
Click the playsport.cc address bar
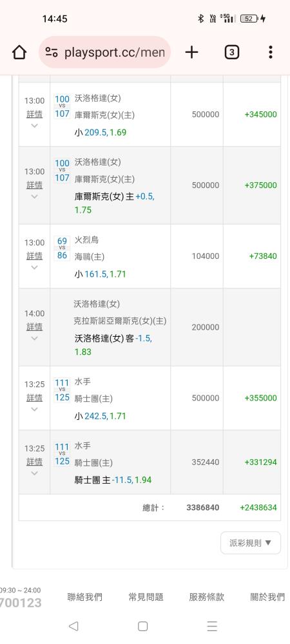(105, 52)
